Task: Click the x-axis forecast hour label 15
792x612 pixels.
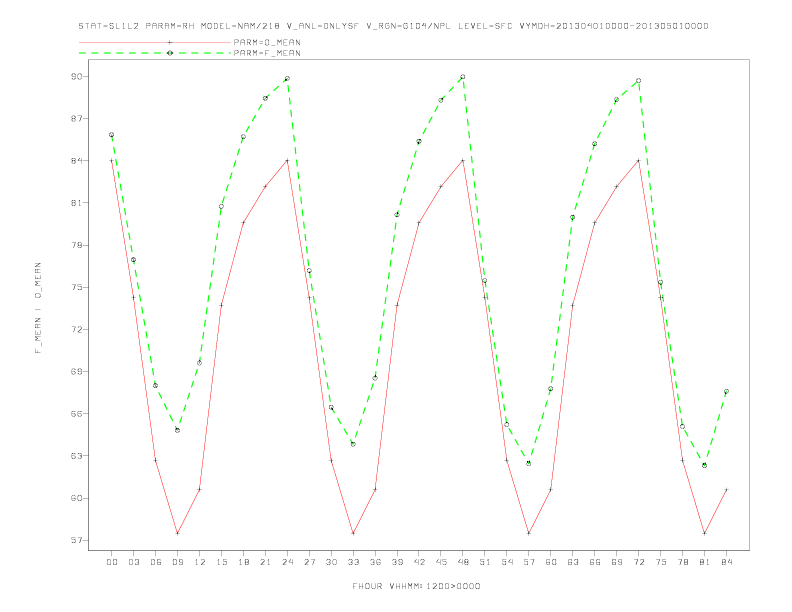Action: (222, 562)
